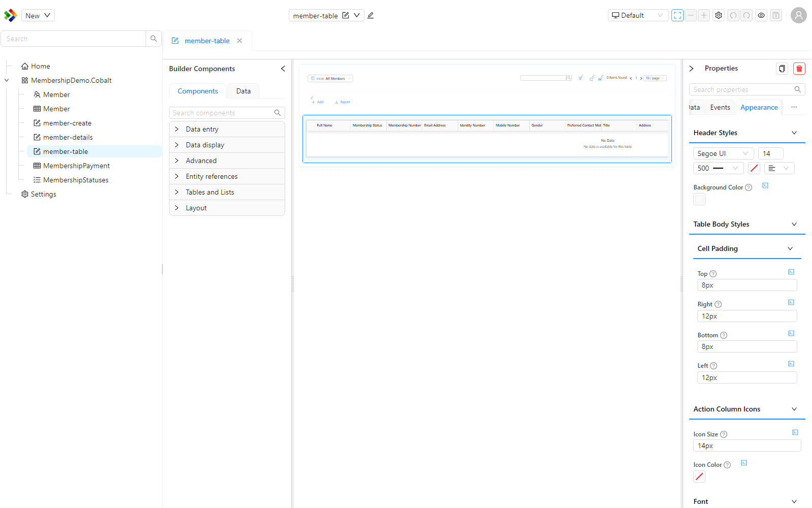Select the Appearance properties tab

[759, 107]
